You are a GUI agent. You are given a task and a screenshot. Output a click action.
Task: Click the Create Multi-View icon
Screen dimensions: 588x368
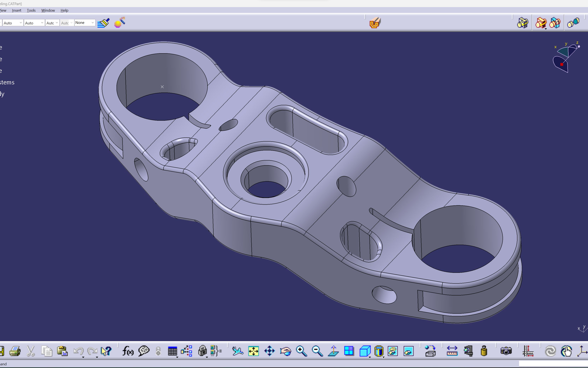349,351
